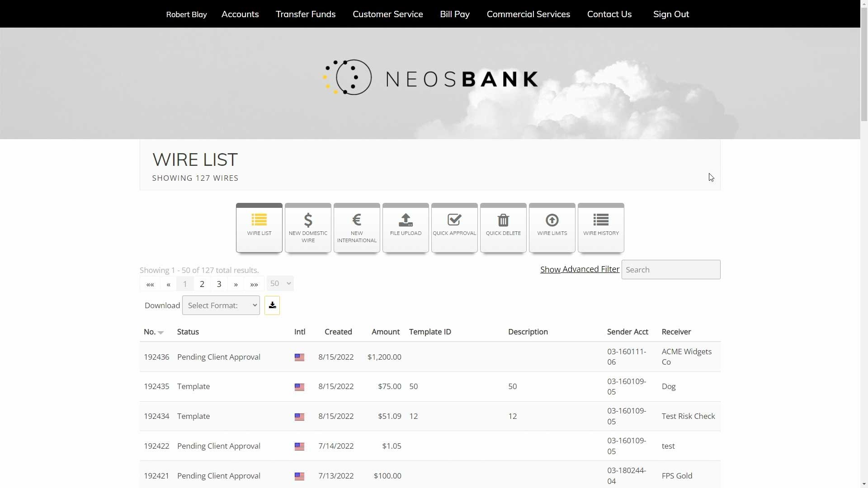Click the wire Search field
This screenshot has width=868, height=488.
click(670, 270)
